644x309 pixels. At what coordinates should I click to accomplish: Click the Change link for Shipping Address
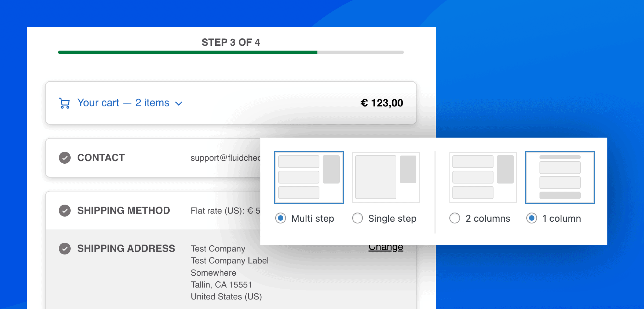tap(385, 247)
